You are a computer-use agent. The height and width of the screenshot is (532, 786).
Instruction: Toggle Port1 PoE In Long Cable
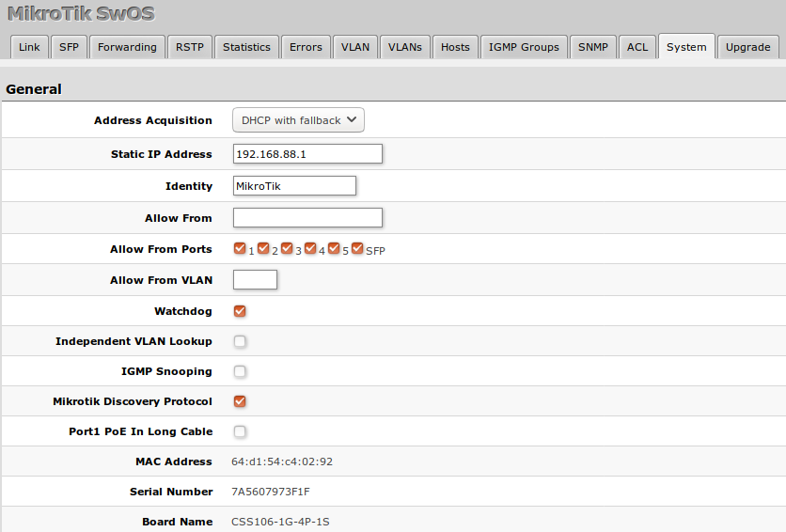(x=240, y=431)
